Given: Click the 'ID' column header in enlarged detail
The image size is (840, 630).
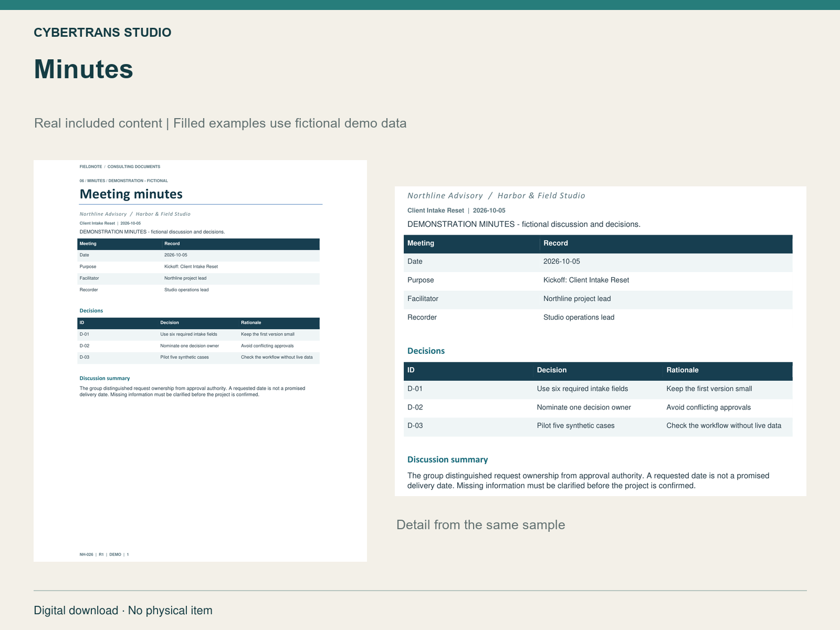Looking at the screenshot, I should point(411,370).
